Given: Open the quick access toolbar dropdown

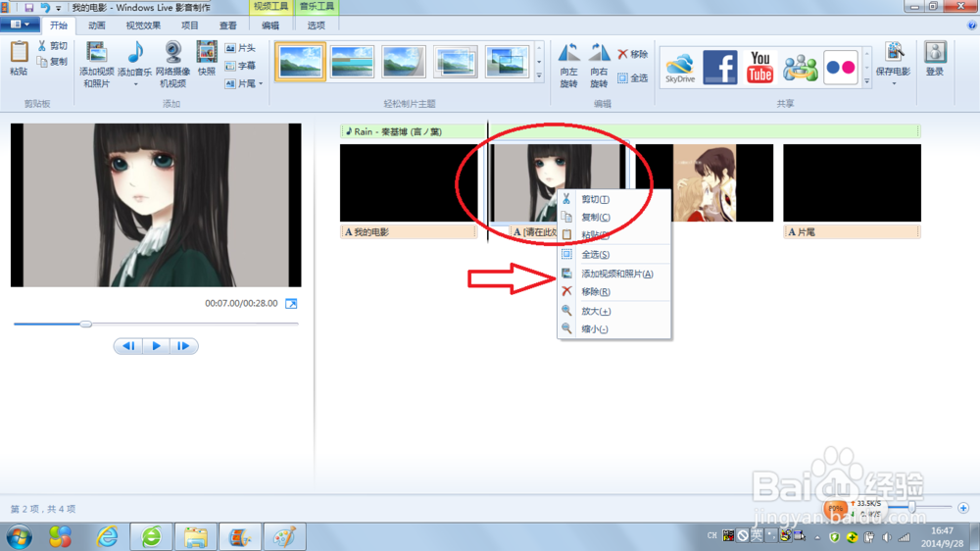Looking at the screenshot, I should tap(58, 8).
